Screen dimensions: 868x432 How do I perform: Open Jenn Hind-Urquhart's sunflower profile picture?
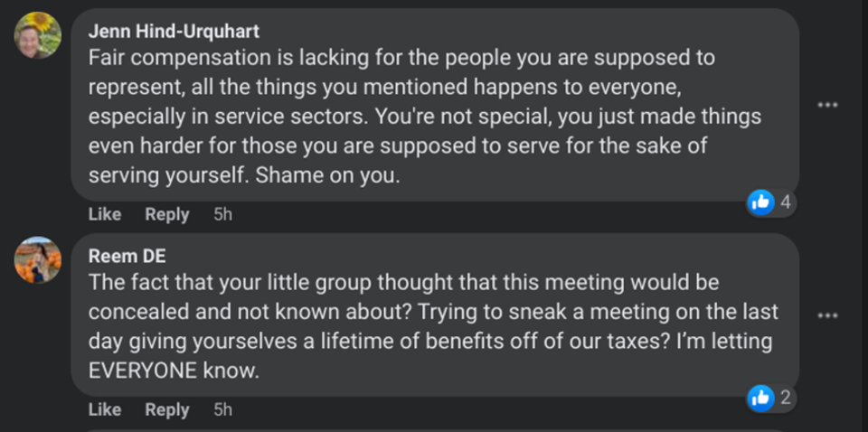coord(38,35)
